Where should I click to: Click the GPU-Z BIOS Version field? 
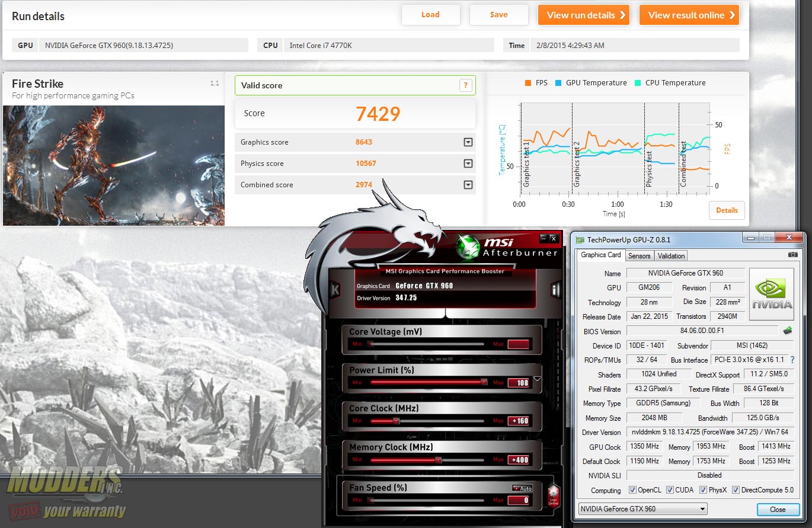pyautogui.click(x=702, y=331)
